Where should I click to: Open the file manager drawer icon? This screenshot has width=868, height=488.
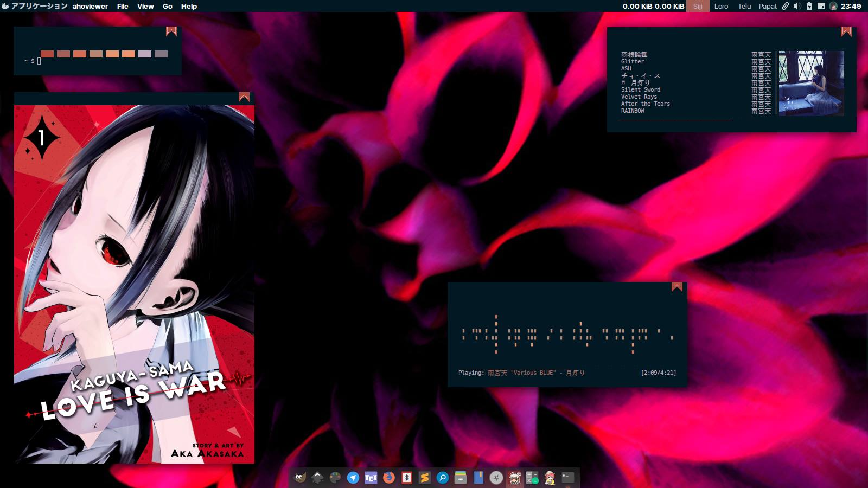[461, 478]
